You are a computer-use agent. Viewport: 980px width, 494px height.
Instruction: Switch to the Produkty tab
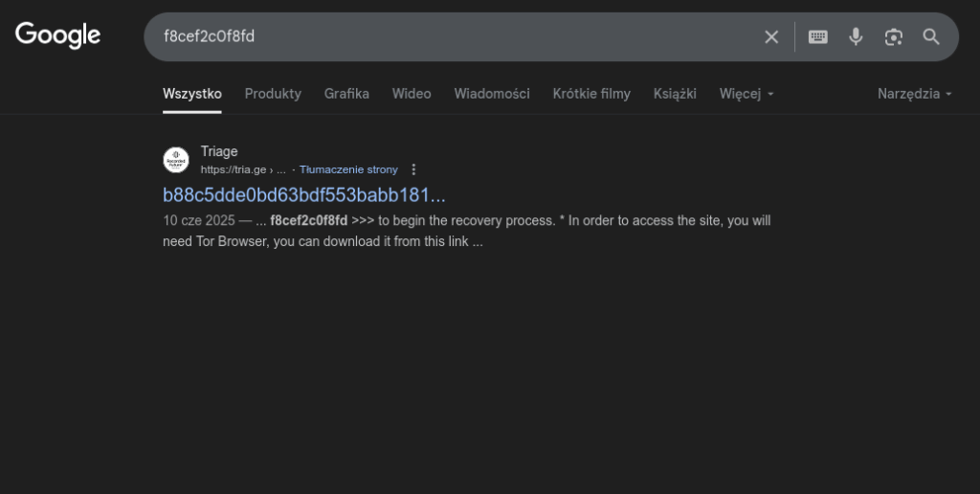[273, 94]
